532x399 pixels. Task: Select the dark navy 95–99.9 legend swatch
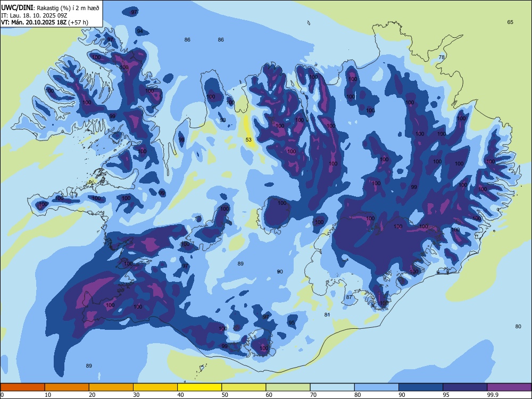(465, 387)
